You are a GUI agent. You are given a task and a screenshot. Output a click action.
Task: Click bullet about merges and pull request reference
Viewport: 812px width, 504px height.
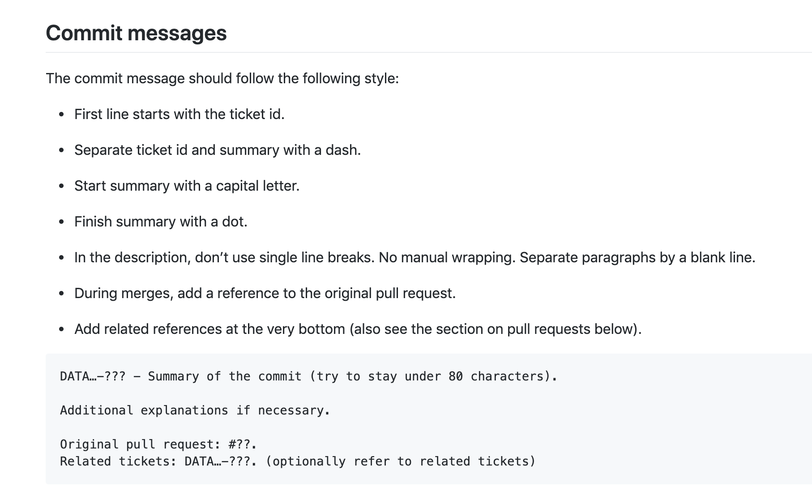click(x=265, y=293)
